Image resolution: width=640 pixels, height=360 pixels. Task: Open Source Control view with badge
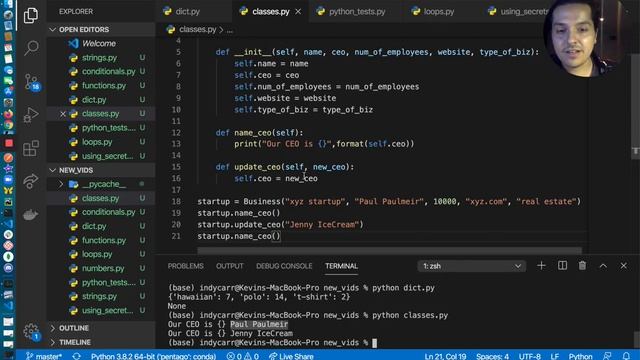click(31, 82)
